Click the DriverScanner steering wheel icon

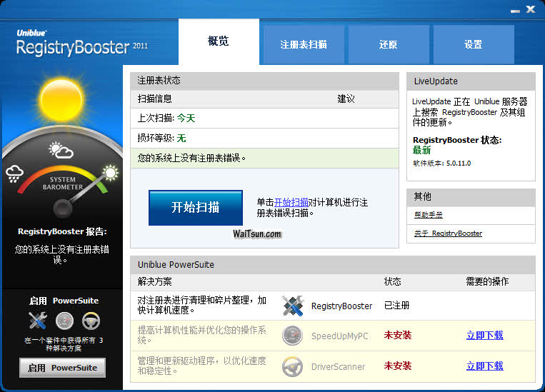292,366
